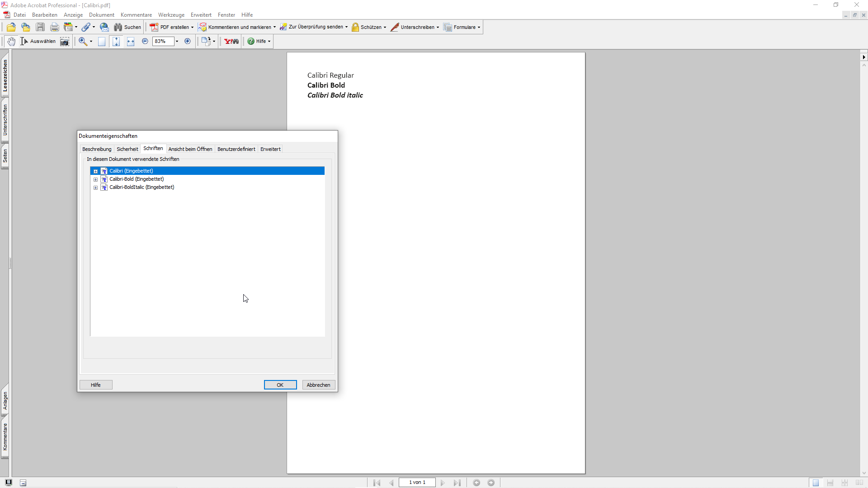
Task: Click OK in Dokumenteigenschaften dialog
Action: 280,385
